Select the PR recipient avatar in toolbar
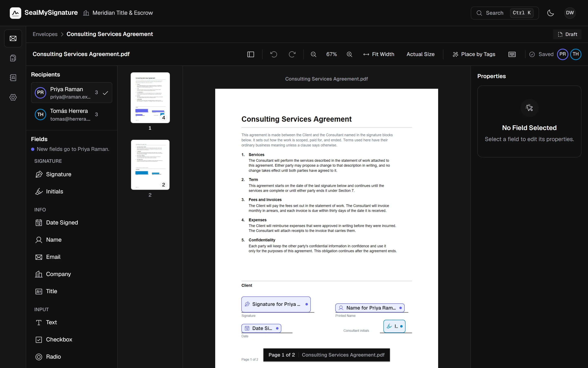Screen dimensions: 588x368 [x=562, y=54]
